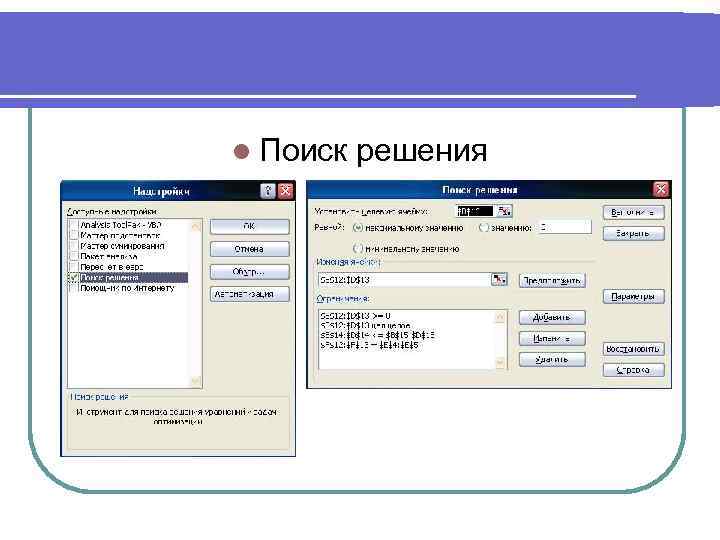Open Solver Параметры options

[x=634, y=297]
